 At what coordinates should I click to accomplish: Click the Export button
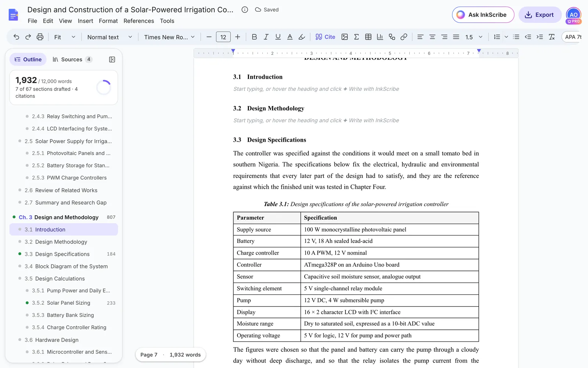(x=539, y=15)
